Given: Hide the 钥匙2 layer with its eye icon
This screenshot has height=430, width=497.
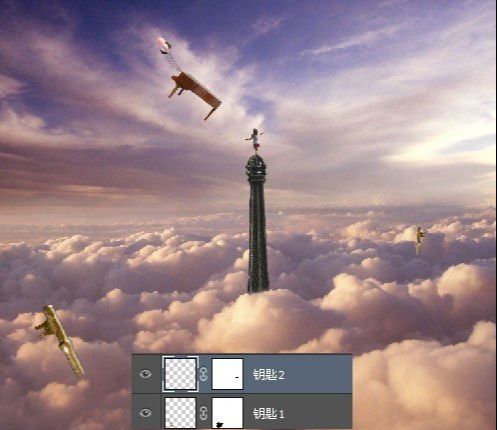Looking at the screenshot, I should (x=145, y=374).
